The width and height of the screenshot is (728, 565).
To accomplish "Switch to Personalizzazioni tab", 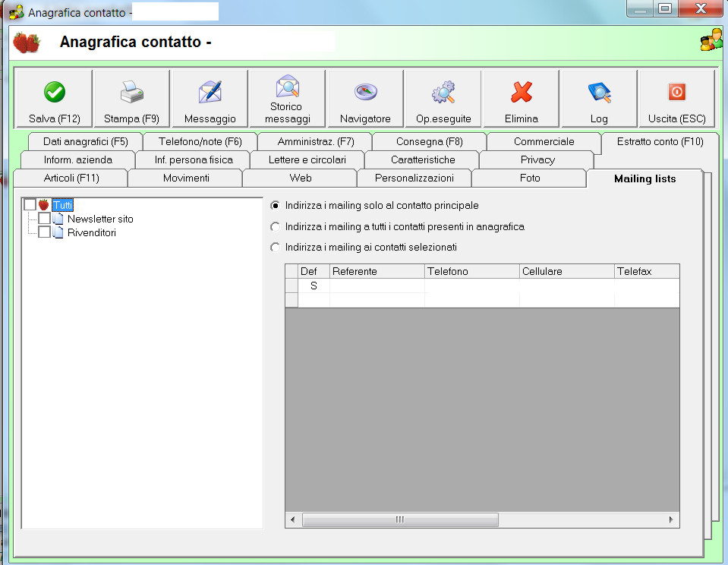I will point(414,178).
